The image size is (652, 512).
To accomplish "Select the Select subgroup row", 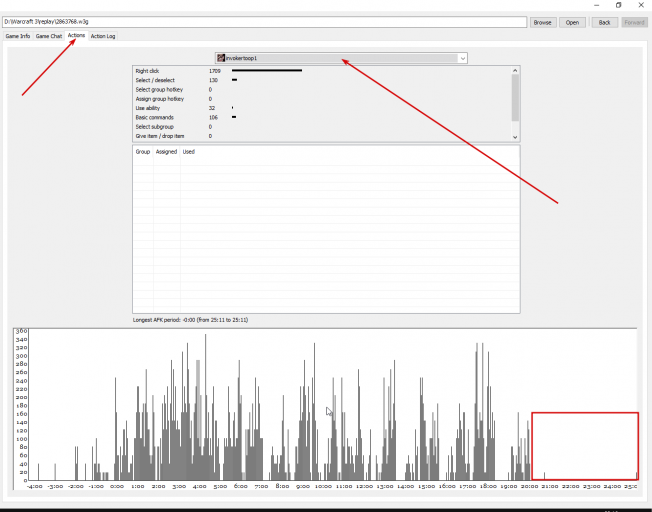I will 322,127.
